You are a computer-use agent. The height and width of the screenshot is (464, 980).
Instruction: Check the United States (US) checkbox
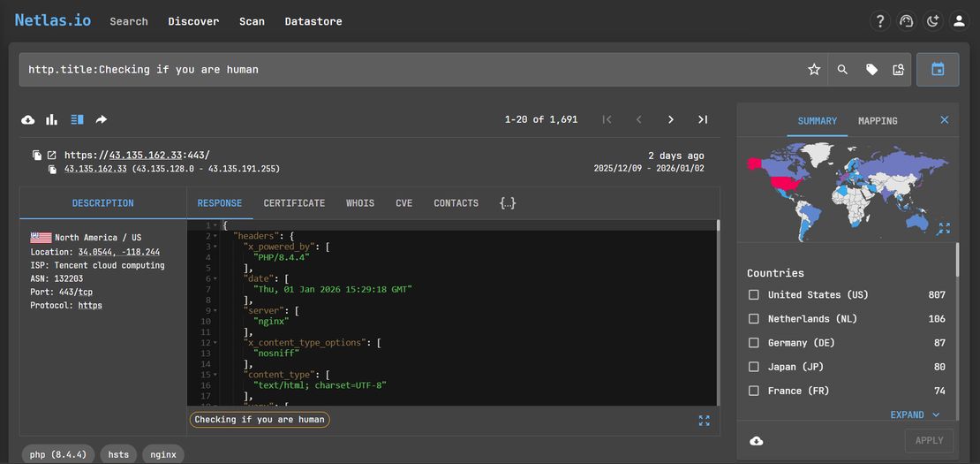[754, 295]
